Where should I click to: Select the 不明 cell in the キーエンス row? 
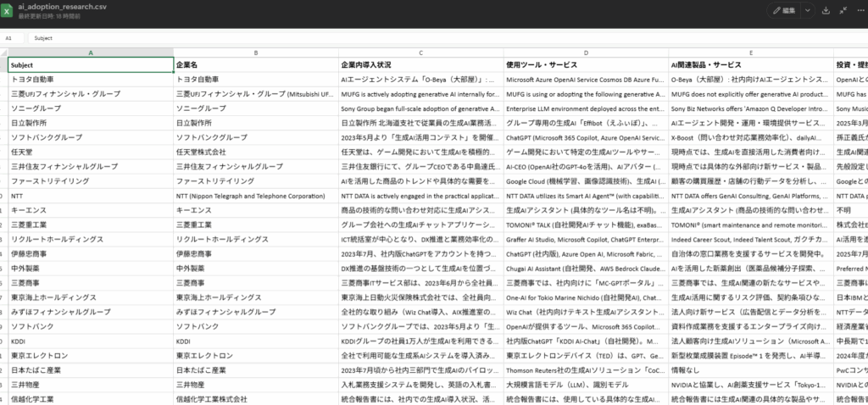point(851,210)
